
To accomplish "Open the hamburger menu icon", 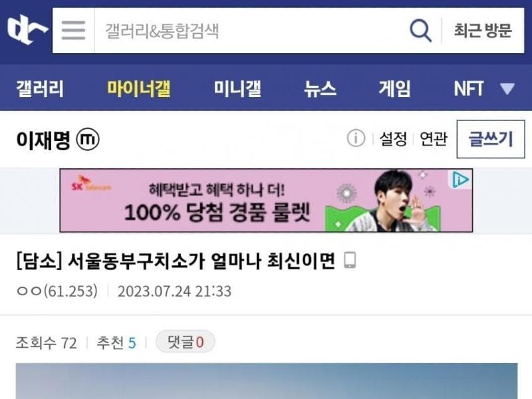I will pyautogui.click(x=73, y=31).
